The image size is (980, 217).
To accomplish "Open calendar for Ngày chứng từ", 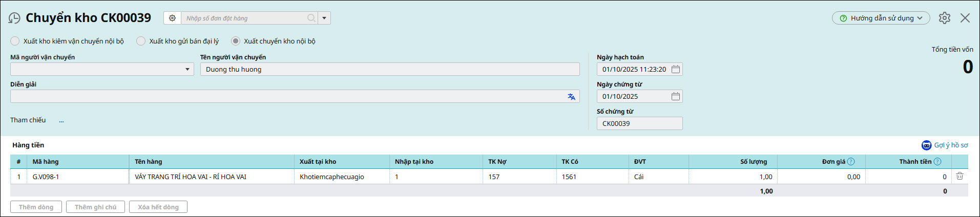I will point(676,96).
